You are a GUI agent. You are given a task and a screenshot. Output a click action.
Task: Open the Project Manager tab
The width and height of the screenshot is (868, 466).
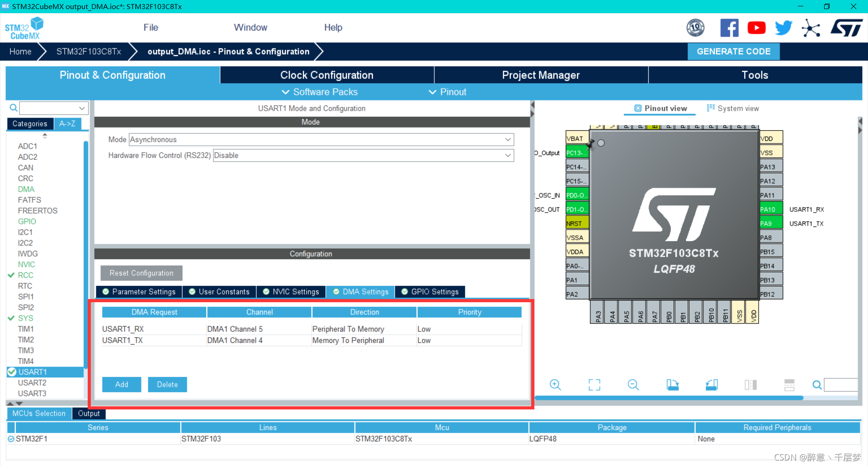click(541, 75)
